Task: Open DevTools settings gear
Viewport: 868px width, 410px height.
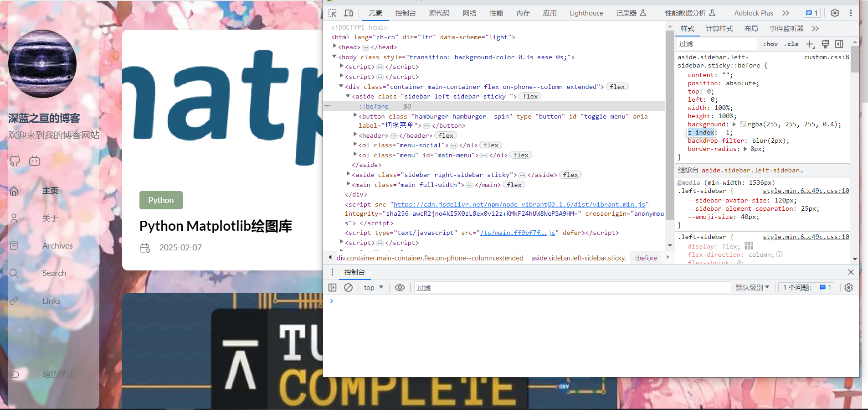Action: pos(835,13)
